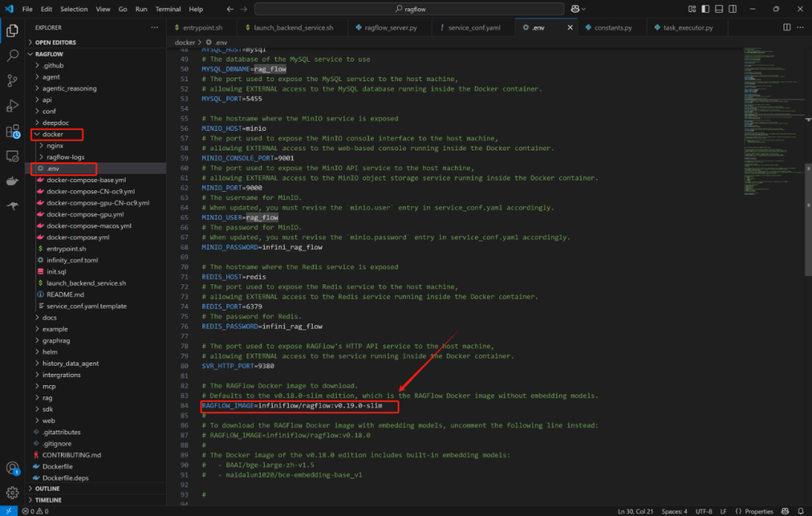This screenshot has height=516, width=812.
Task: Click the Properties language mode button
Action: pos(754,511)
